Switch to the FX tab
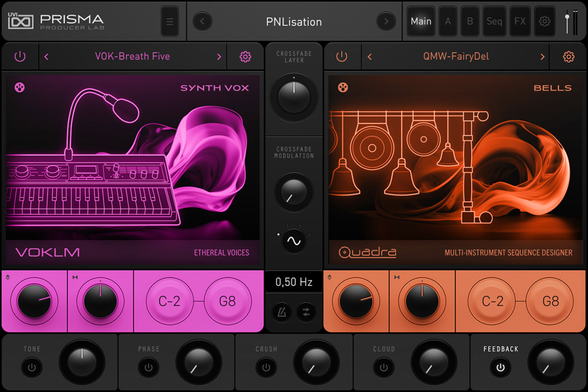This screenshot has height=392, width=588. tap(520, 21)
